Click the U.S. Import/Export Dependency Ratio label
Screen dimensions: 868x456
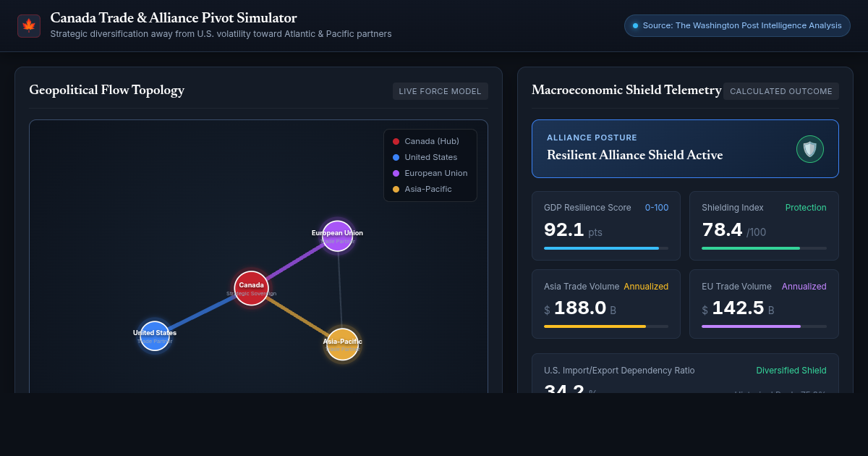tap(619, 371)
